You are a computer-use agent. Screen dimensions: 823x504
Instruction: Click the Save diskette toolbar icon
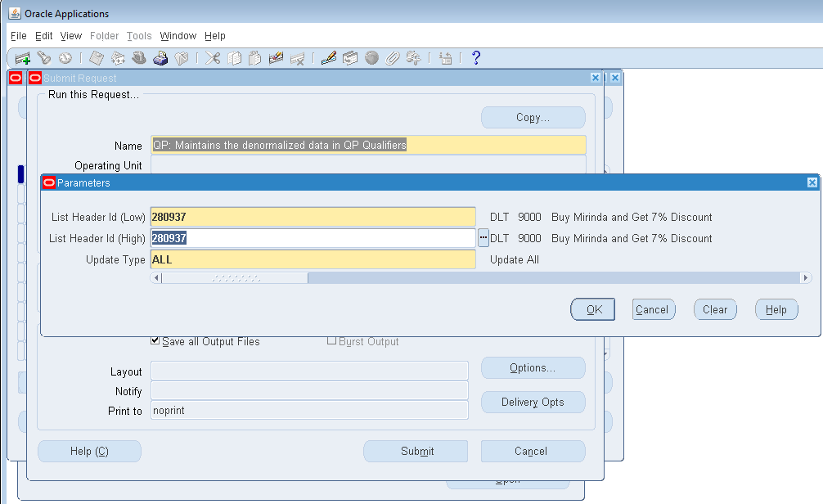(x=97, y=58)
